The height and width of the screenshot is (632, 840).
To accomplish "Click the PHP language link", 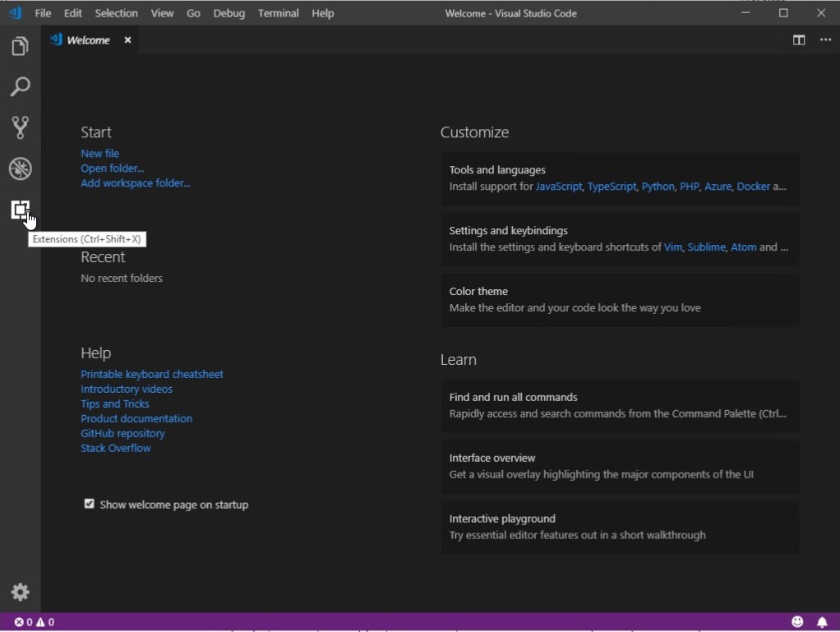I will (690, 187).
